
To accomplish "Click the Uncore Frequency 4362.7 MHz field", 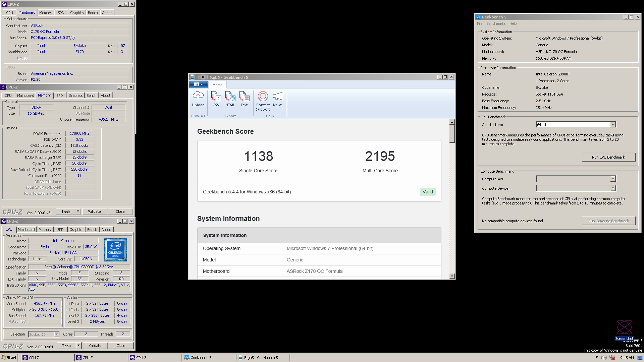I will (x=108, y=119).
